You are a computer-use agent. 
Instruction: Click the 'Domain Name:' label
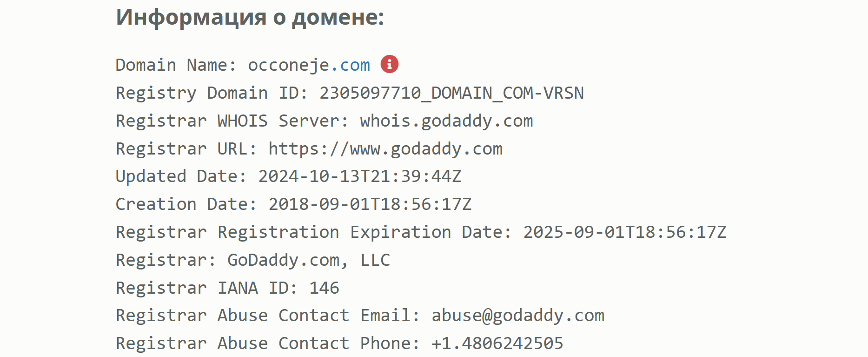176,65
